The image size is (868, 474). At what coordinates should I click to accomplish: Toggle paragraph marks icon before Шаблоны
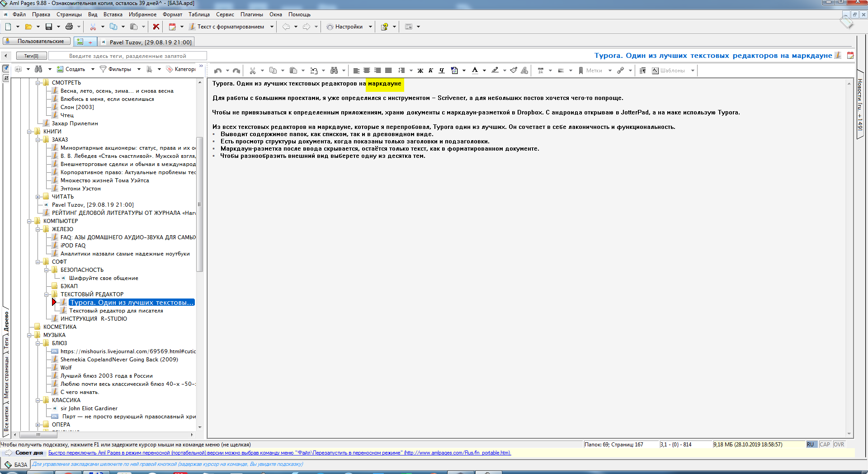point(642,71)
